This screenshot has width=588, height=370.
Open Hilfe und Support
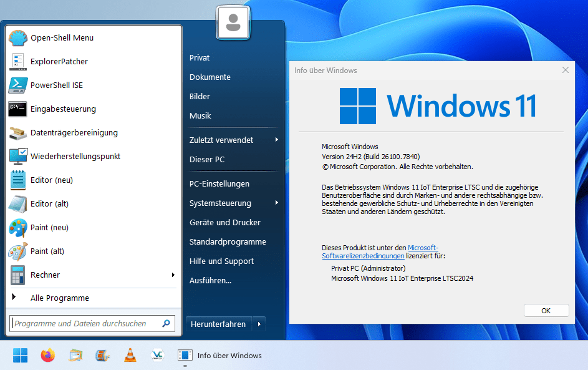coord(221,261)
